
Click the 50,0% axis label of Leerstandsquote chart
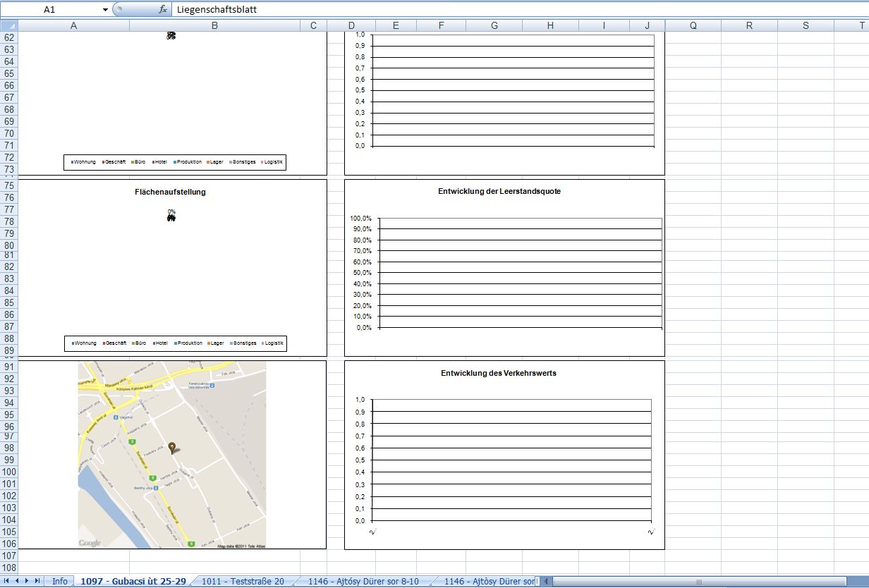[x=362, y=273]
